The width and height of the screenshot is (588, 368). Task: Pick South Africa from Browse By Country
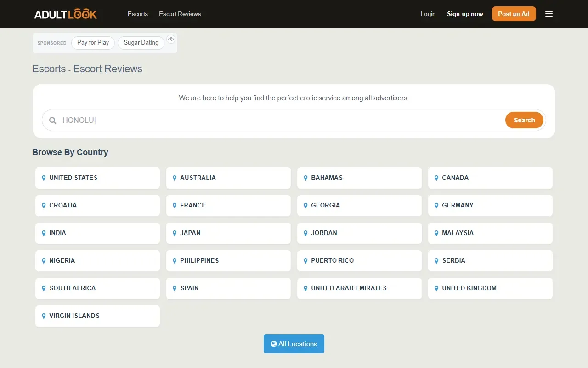click(x=97, y=288)
